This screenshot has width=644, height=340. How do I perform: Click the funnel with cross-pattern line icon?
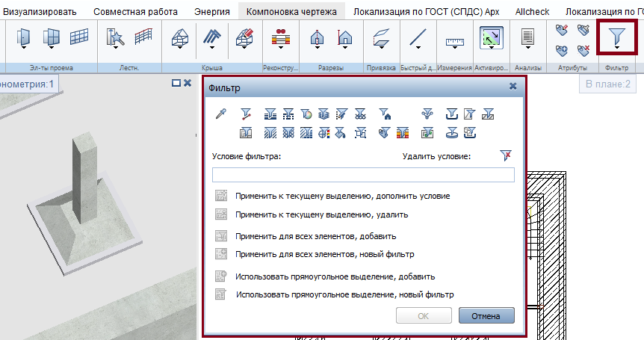360,114
